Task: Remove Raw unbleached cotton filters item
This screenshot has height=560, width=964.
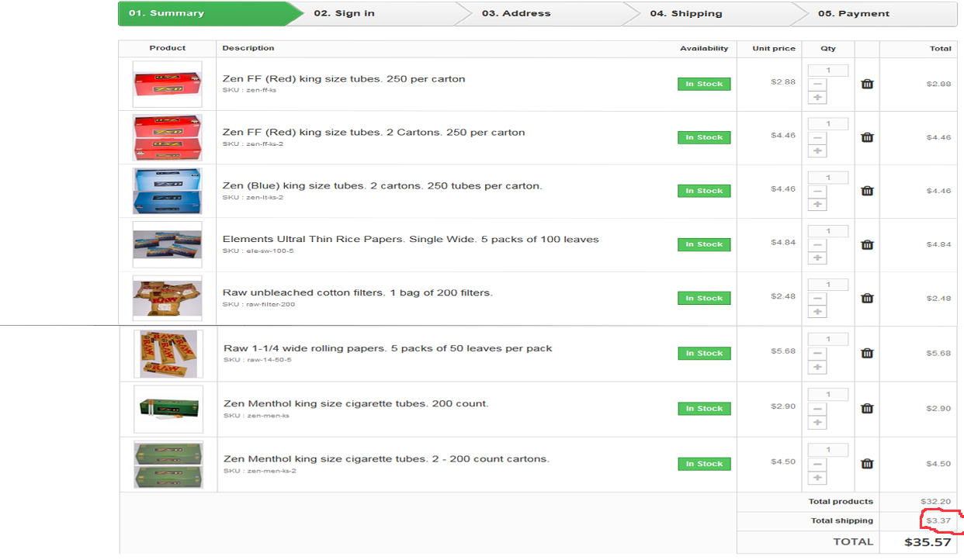Action: [867, 298]
